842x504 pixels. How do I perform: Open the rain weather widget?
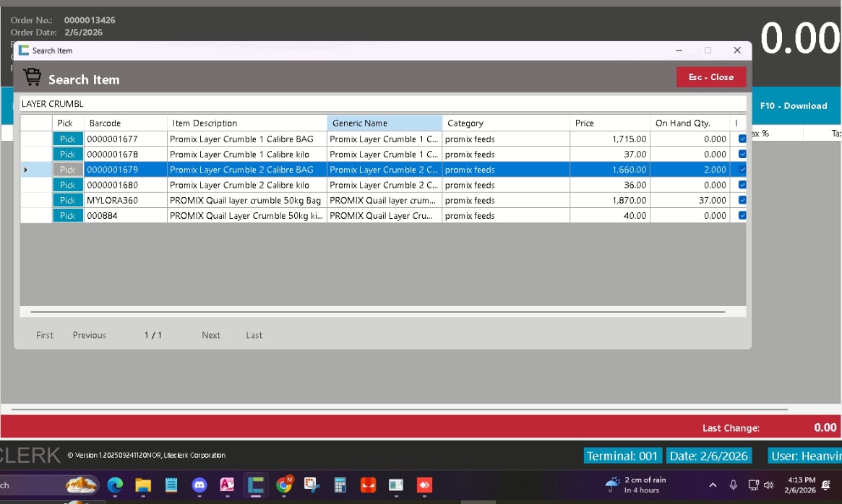(635, 485)
